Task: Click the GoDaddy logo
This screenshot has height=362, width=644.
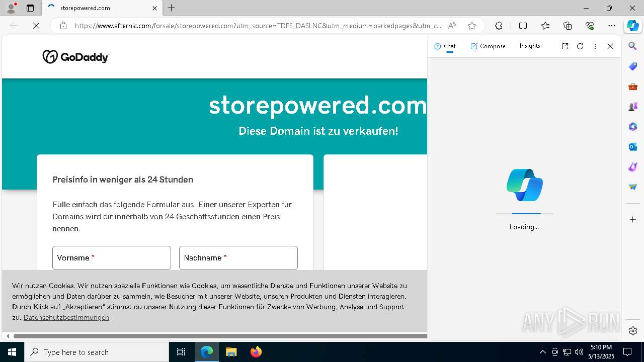Action: 75,57
